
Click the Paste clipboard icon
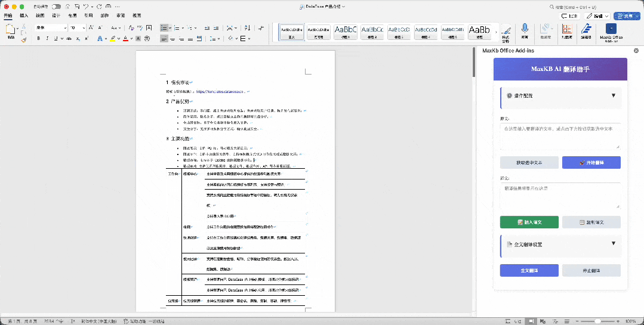(x=10, y=30)
